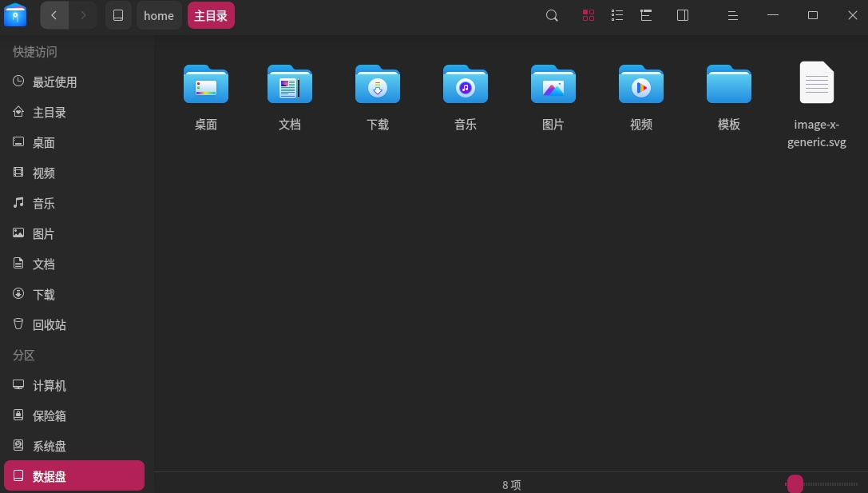Open the 模板 folder in the file grid
The width and height of the screenshot is (868, 493).
(729, 84)
